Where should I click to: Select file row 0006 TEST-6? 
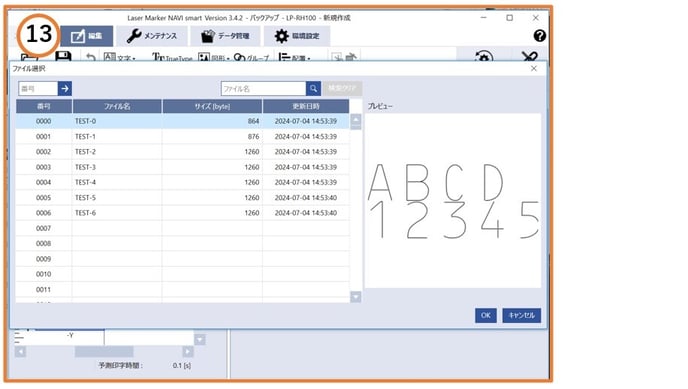pyautogui.click(x=183, y=213)
